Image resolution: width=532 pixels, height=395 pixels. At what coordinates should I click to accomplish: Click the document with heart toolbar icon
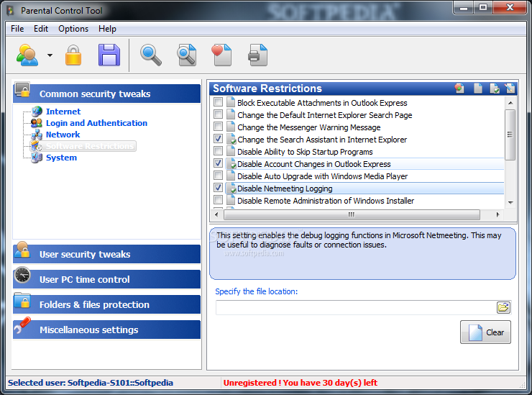point(221,55)
